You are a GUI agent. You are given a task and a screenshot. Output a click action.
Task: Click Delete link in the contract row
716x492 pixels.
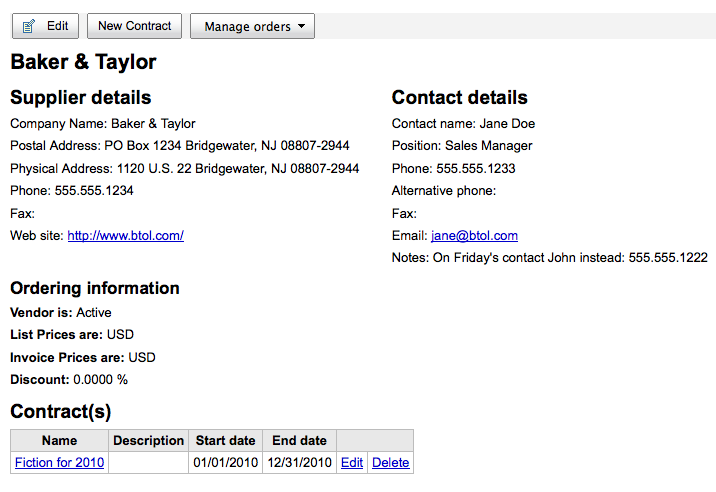click(390, 462)
